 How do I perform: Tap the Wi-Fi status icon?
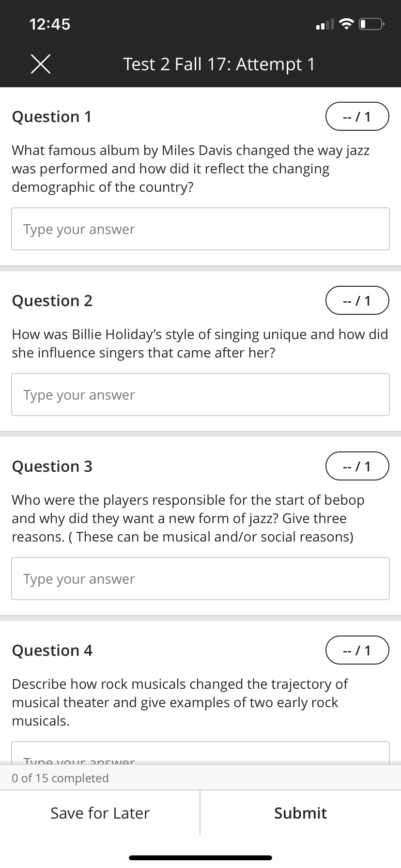tap(346, 24)
